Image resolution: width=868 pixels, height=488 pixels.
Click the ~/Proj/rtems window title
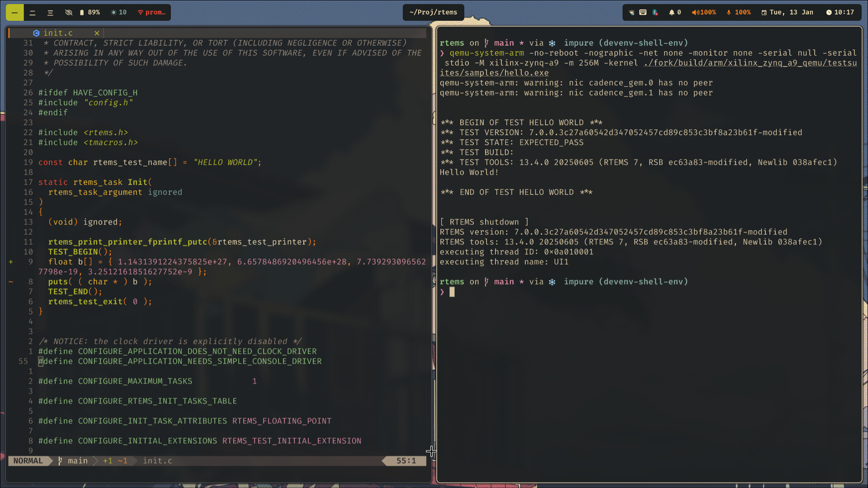(433, 12)
